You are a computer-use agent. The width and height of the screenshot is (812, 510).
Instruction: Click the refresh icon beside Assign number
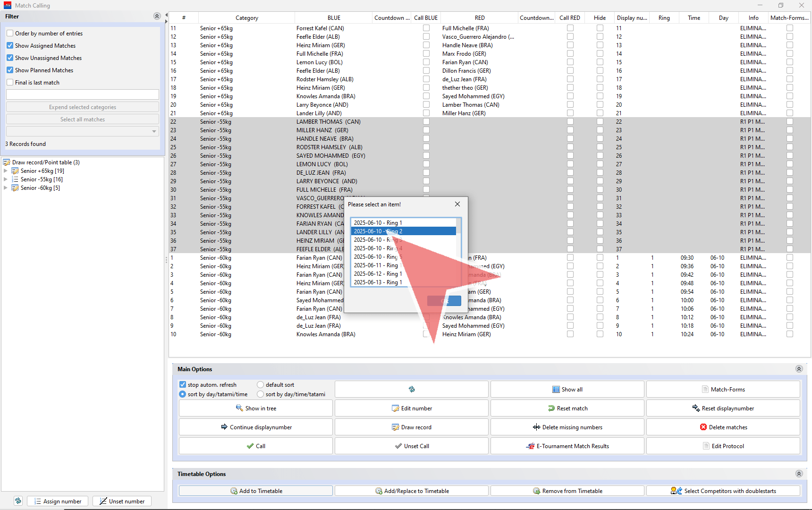pos(18,501)
